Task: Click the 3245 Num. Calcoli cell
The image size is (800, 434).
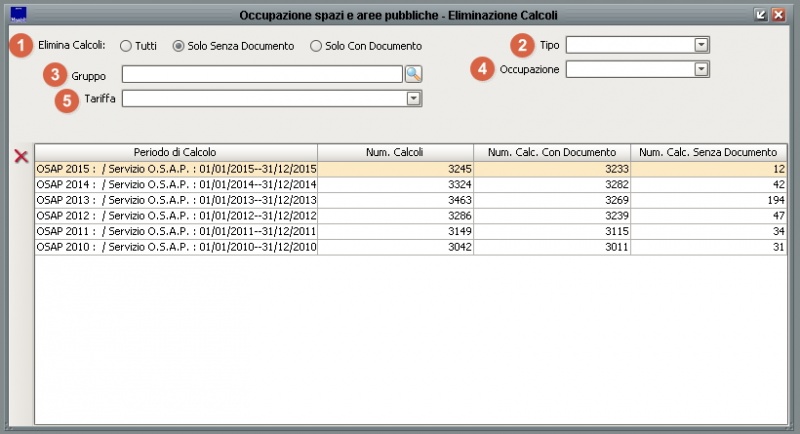Action: pos(395,169)
